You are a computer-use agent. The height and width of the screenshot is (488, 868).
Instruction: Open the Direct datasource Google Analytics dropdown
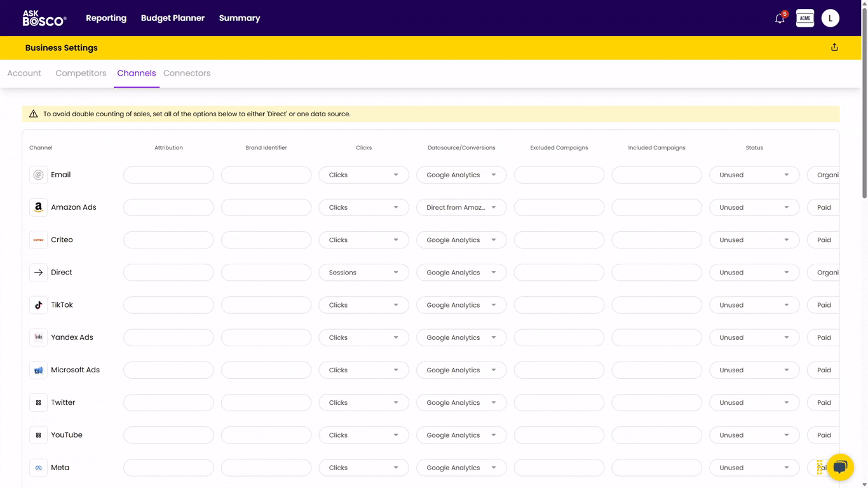coord(461,273)
